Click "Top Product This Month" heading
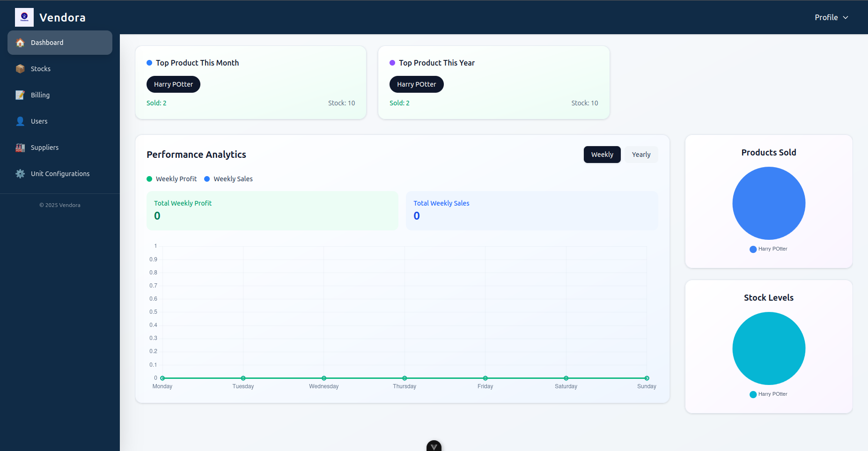 click(197, 63)
